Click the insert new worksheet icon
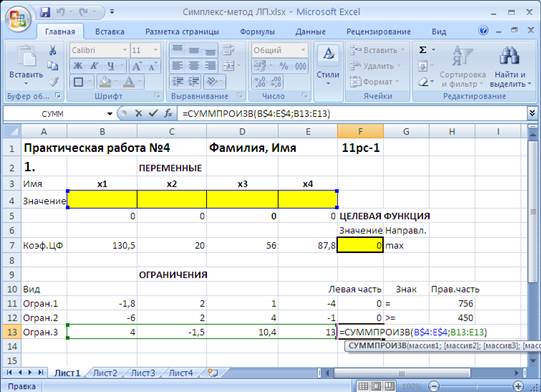 click(213, 373)
